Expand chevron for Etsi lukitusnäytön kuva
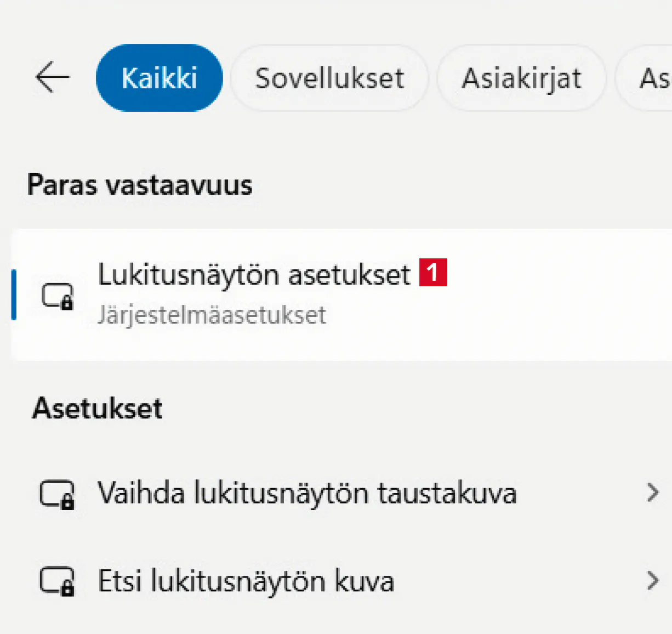Viewport: 672px width, 634px height. (x=652, y=580)
